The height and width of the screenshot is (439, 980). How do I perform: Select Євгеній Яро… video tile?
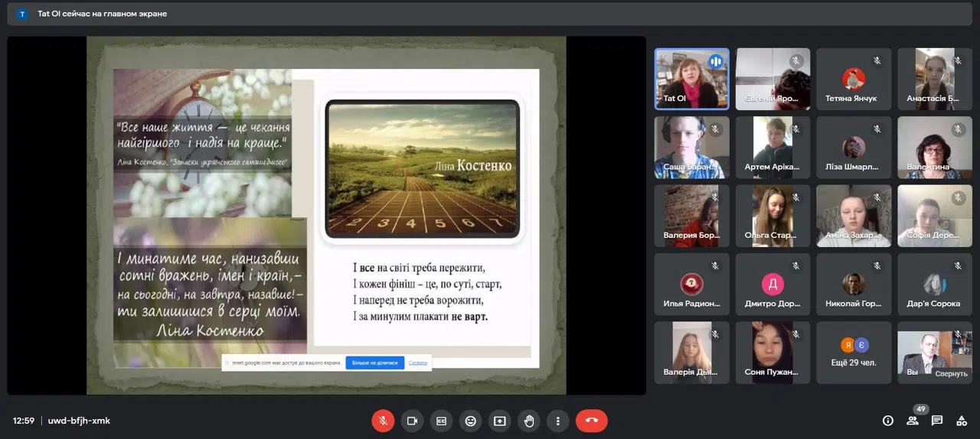point(773,79)
